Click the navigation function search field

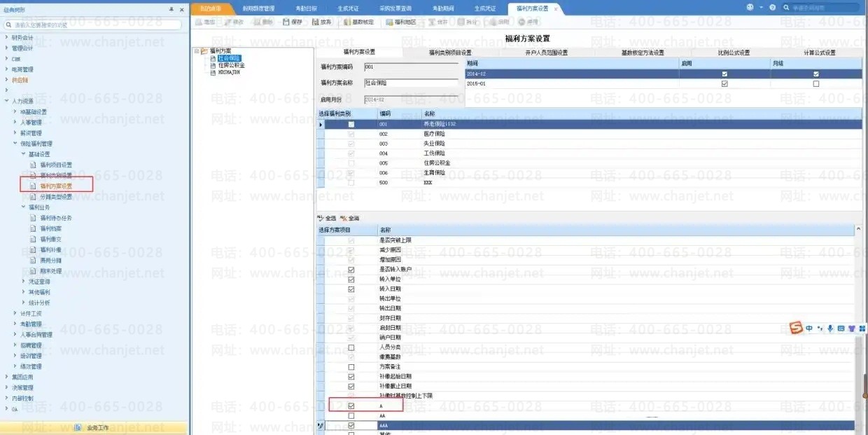tap(94, 25)
